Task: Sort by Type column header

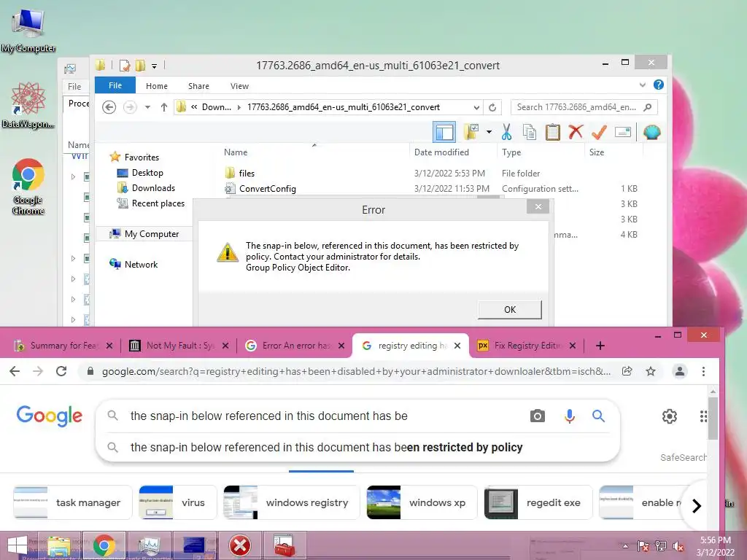Action: point(511,152)
